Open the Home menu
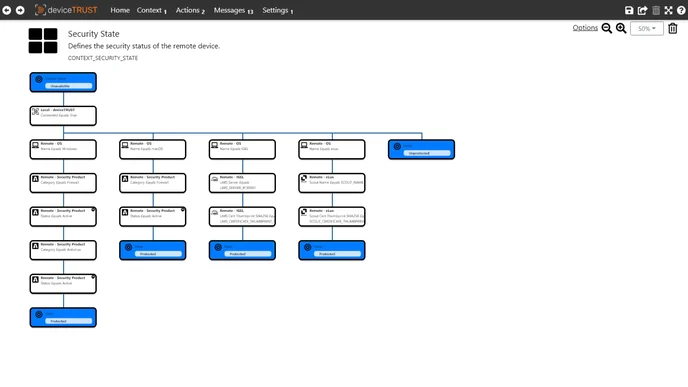The image size is (688, 387). tap(120, 10)
